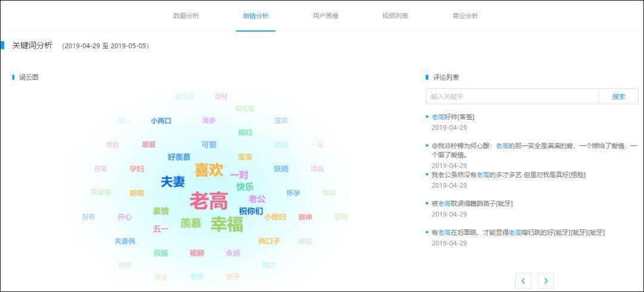Select the large red 老高 cloud word
The height and width of the screenshot is (292, 644).
tap(209, 201)
